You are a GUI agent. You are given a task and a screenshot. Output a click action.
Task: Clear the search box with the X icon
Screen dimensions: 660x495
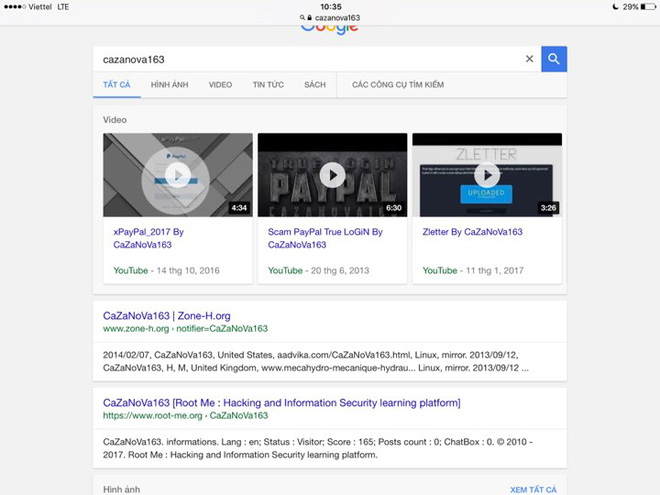click(529, 59)
